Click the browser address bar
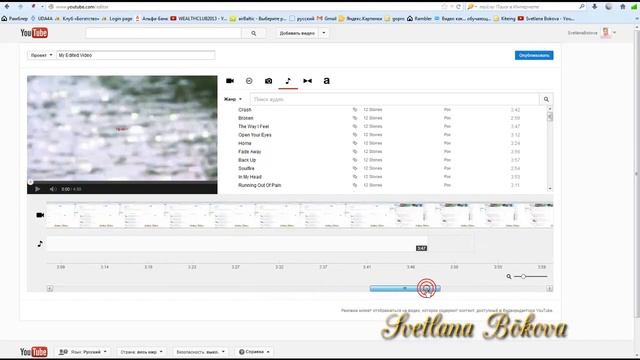Image resolution: width=640 pixels, height=360 pixels. (x=245, y=7)
